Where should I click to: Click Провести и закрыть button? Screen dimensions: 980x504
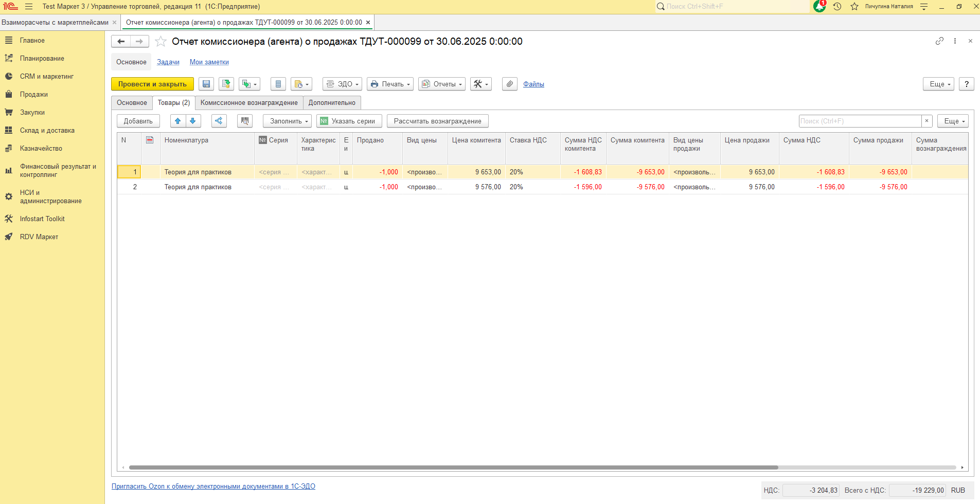[x=152, y=84]
